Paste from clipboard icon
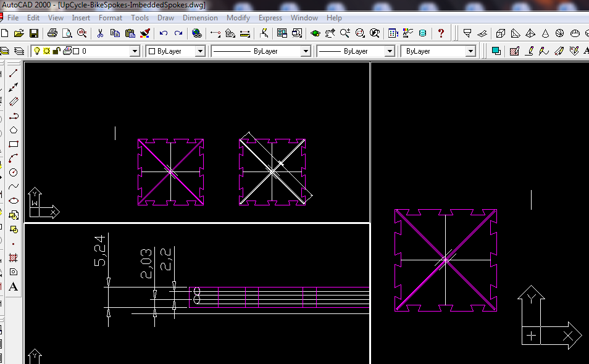The image size is (589, 364). click(x=130, y=33)
